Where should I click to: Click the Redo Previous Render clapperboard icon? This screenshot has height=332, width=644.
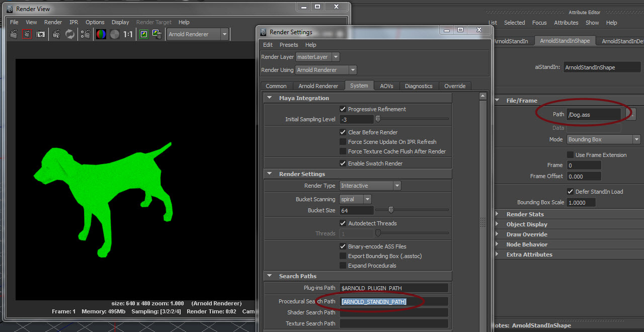click(14, 34)
